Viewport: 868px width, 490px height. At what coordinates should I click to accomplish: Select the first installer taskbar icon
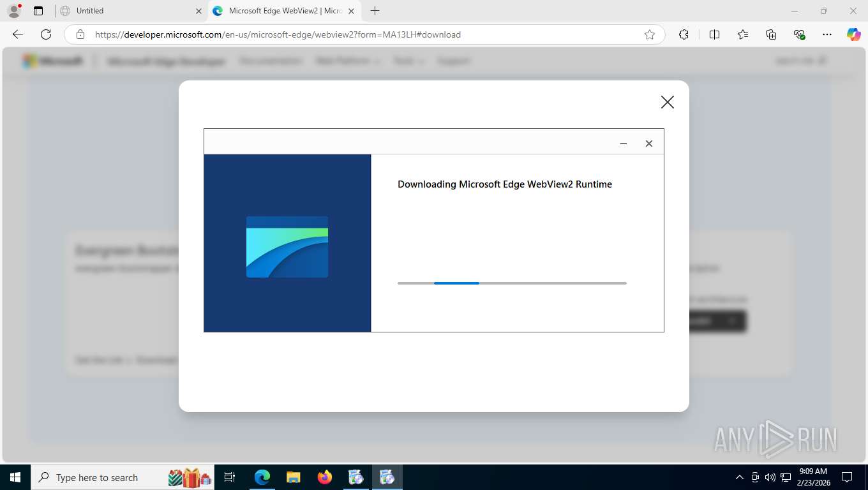tap(356, 477)
